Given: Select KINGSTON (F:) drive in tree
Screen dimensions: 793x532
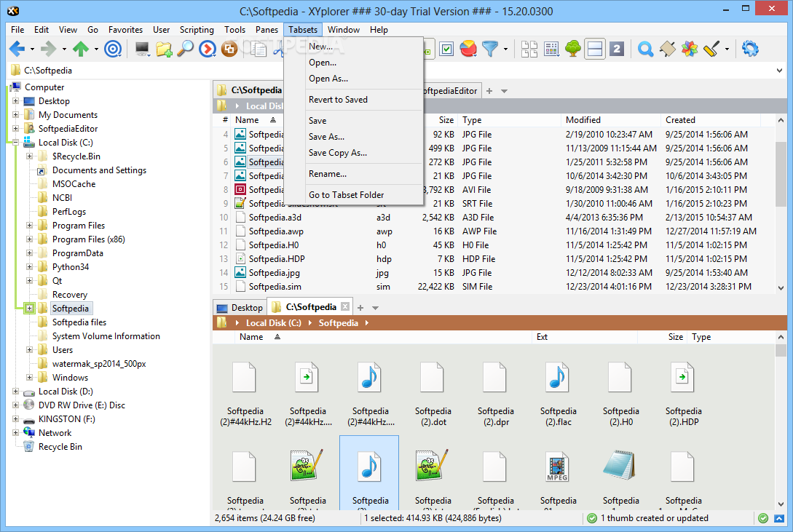Looking at the screenshot, I should 66,418.
